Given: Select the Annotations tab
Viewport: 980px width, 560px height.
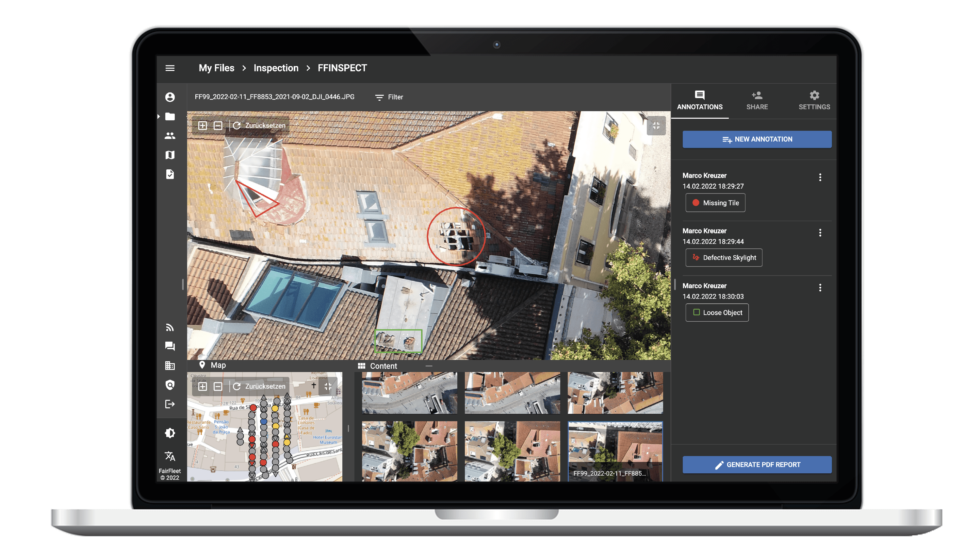Looking at the screenshot, I should (x=700, y=100).
